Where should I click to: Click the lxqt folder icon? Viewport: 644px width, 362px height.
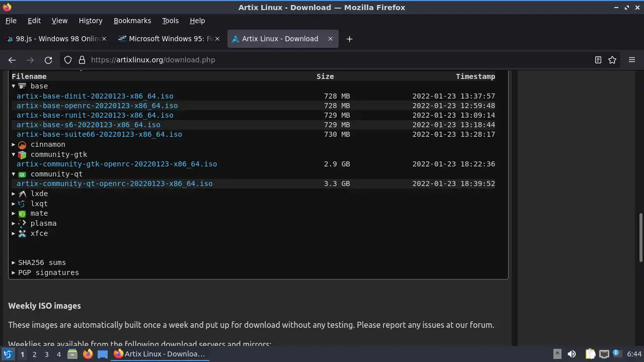point(22,204)
